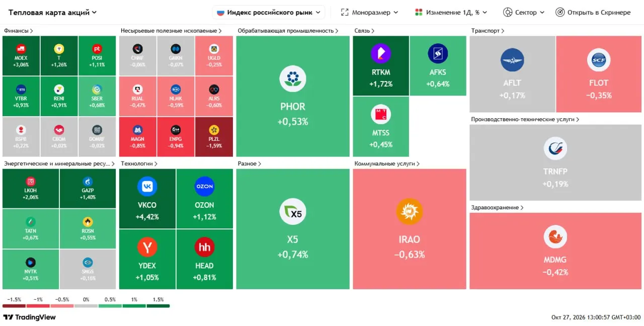Viewport: 644px width, 326px height.
Task: Open the Индекс российского рынка selector
Action: (x=269, y=13)
